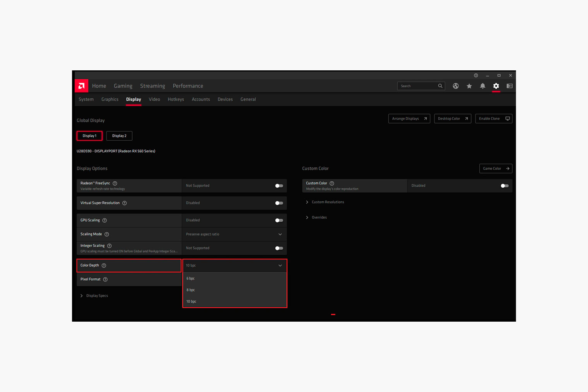Select 6 bpc option
588x392 pixels.
tap(234, 278)
